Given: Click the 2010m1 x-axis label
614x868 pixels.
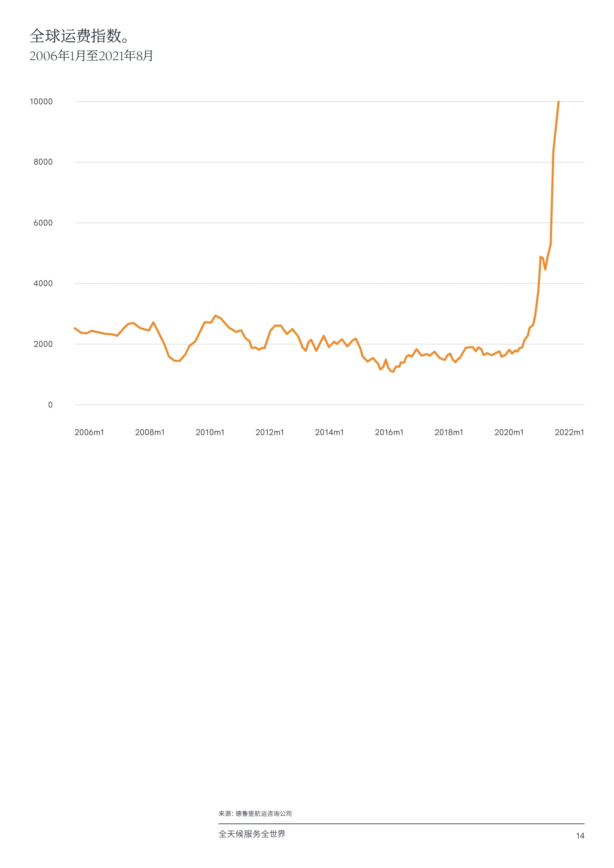Looking at the screenshot, I should click(x=210, y=432).
